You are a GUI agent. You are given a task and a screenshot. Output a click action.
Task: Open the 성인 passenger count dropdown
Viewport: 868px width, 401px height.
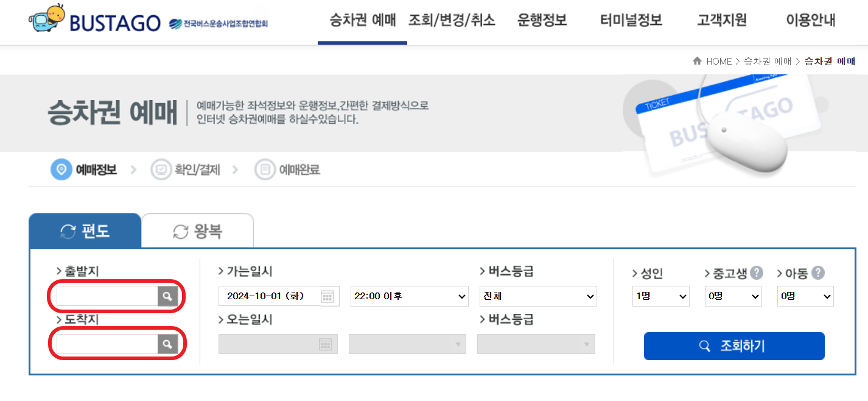[660, 296]
